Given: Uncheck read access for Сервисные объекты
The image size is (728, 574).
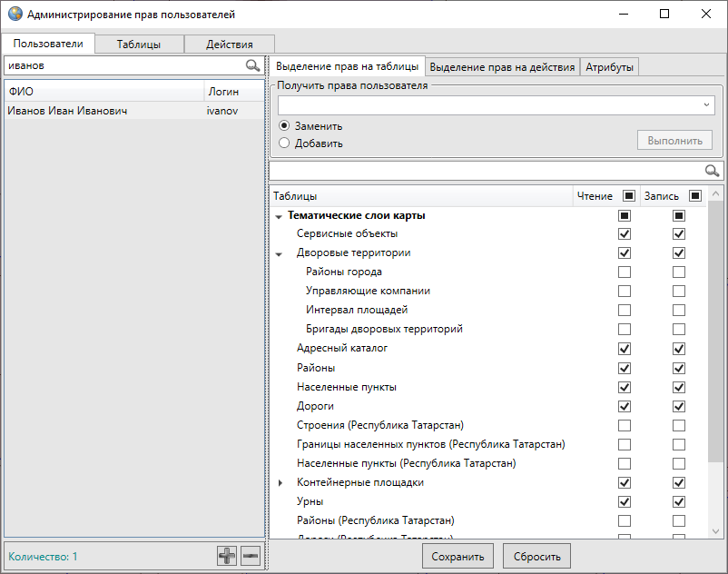Looking at the screenshot, I should click(x=625, y=234).
